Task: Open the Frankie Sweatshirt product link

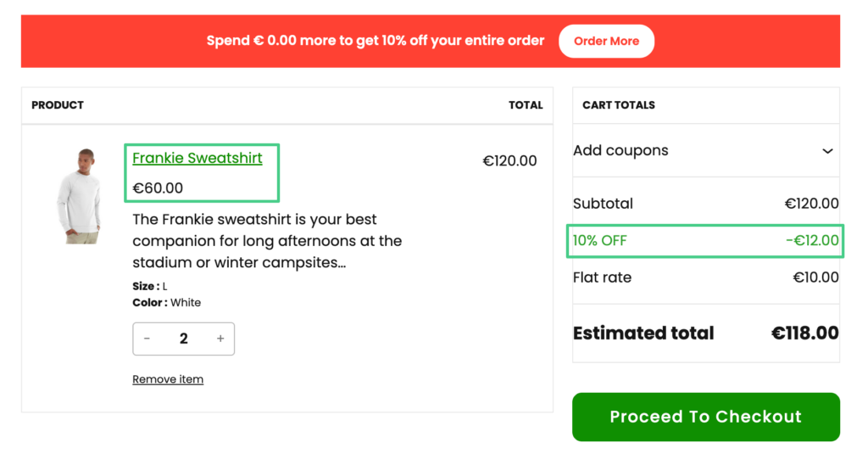Action: click(198, 158)
